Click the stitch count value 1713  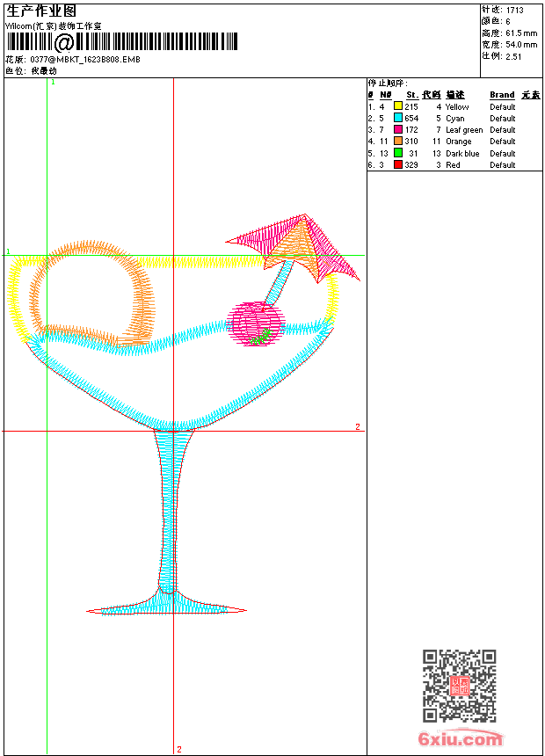(x=514, y=11)
